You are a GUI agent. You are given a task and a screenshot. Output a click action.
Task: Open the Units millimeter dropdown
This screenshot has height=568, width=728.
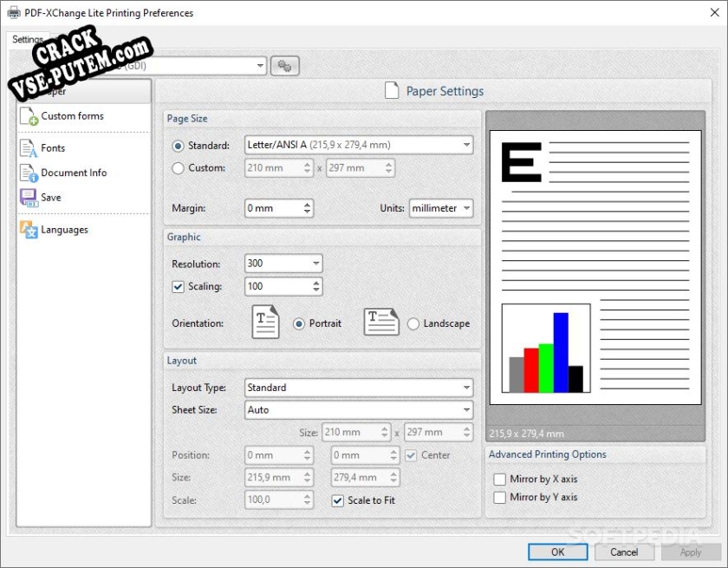[441, 208]
